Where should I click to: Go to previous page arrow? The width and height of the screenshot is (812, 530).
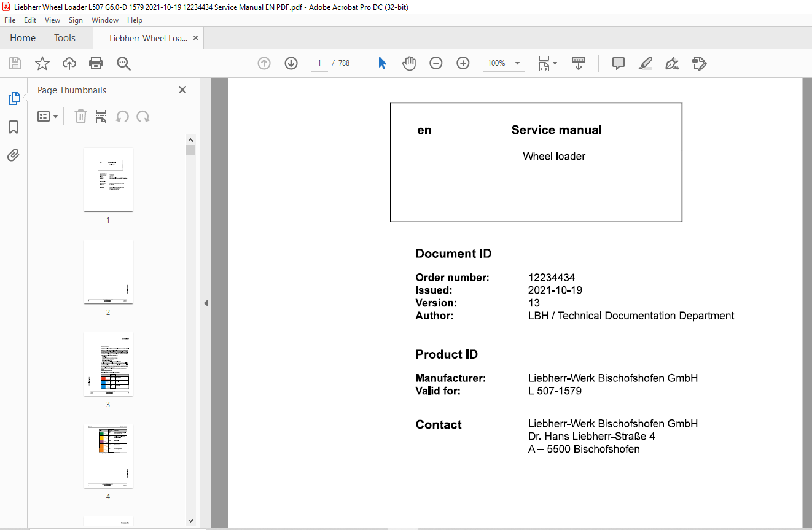264,63
